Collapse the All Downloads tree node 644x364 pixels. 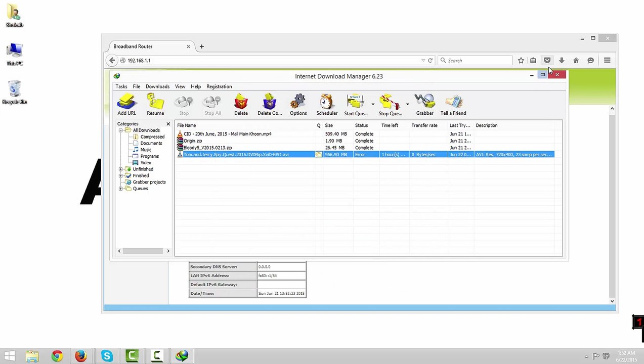(x=121, y=130)
